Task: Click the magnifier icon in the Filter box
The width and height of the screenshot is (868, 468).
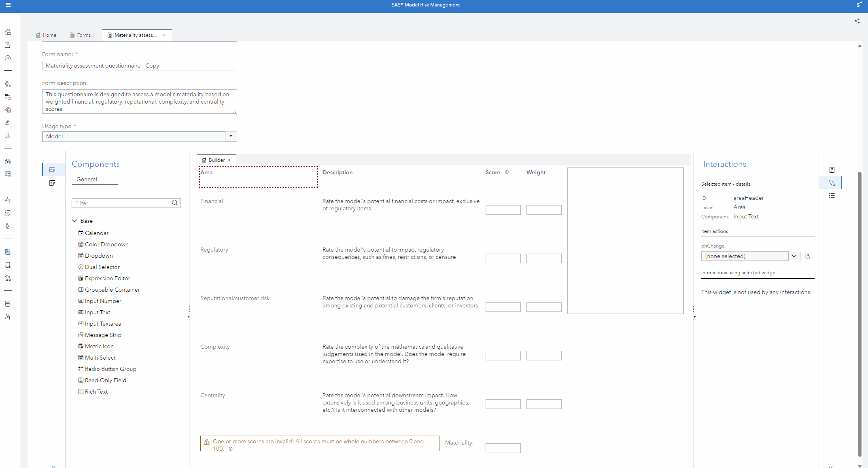Action: pyautogui.click(x=175, y=203)
